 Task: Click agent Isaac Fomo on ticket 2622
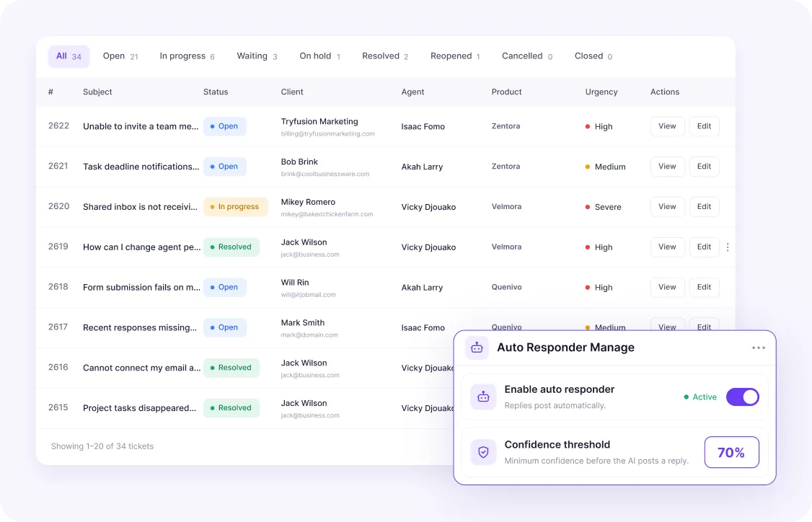pos(423,126)
